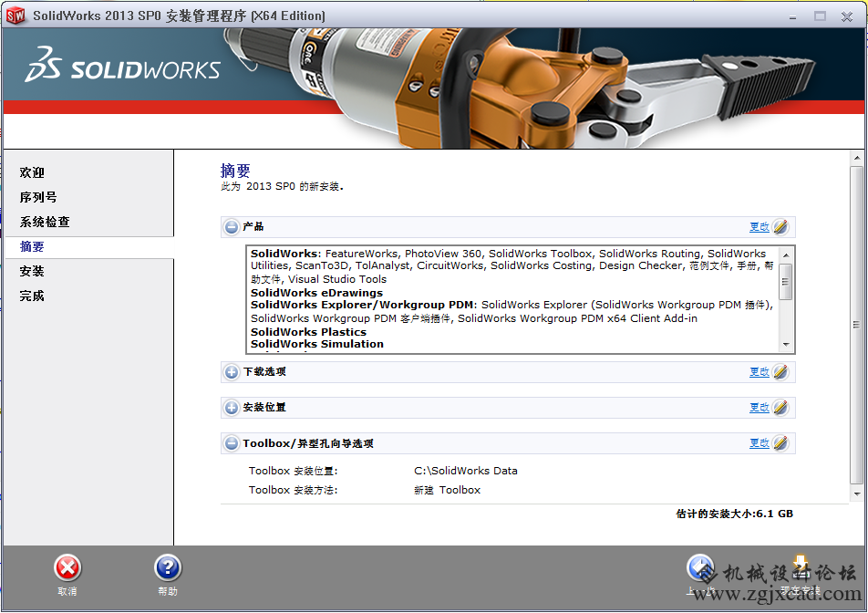Click 'SolidWorks Simulation' in product list
This screenshot has width=868, height=613.
pyautogui.click(x=317, y=344)
